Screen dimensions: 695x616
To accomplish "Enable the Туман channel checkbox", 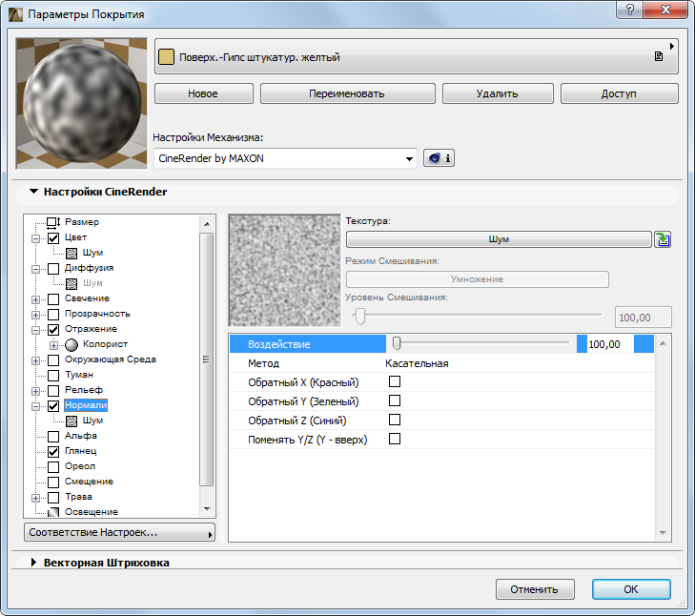I will pos(53,376).
